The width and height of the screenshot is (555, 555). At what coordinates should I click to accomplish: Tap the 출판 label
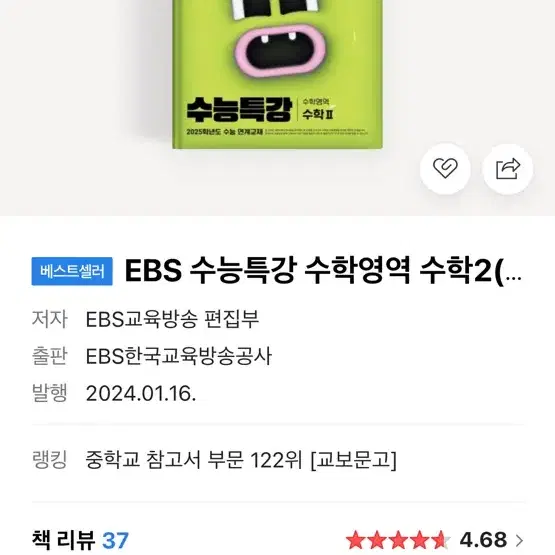point(49,355)
